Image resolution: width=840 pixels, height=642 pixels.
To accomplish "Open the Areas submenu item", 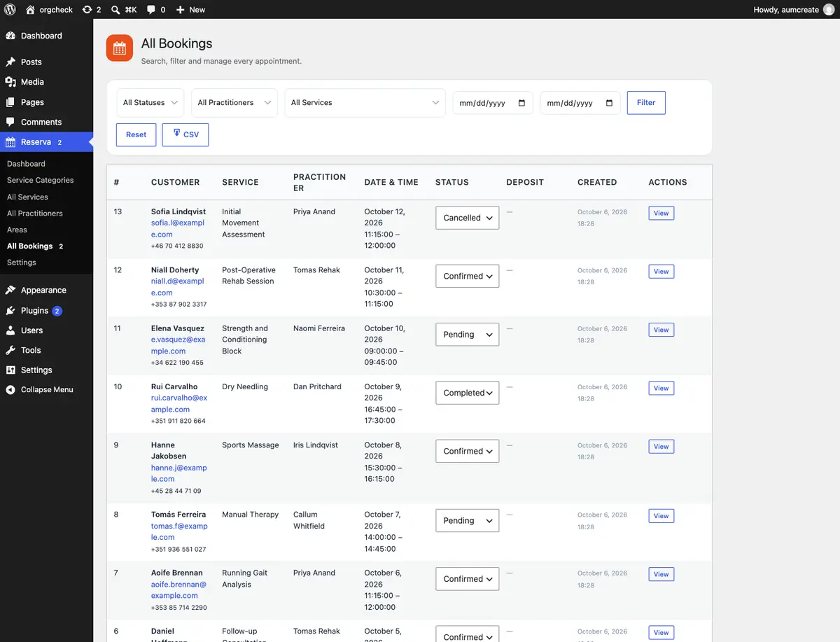I will 17,230.
